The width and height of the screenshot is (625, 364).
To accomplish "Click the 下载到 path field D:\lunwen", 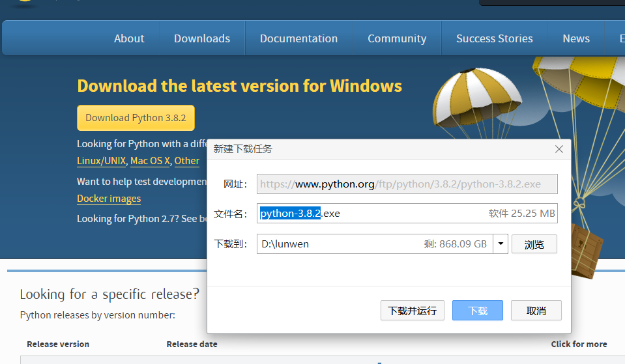I will (375, 244).
